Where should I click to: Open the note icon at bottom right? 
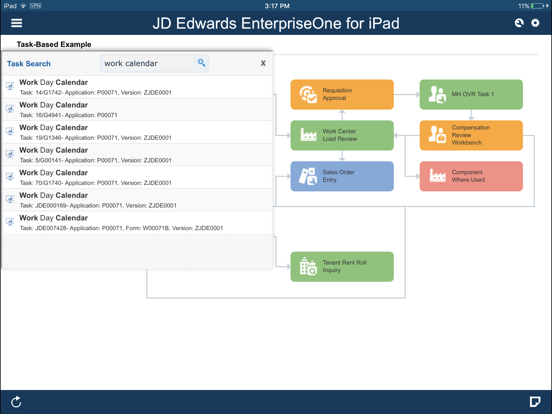(x=535, y=402)
